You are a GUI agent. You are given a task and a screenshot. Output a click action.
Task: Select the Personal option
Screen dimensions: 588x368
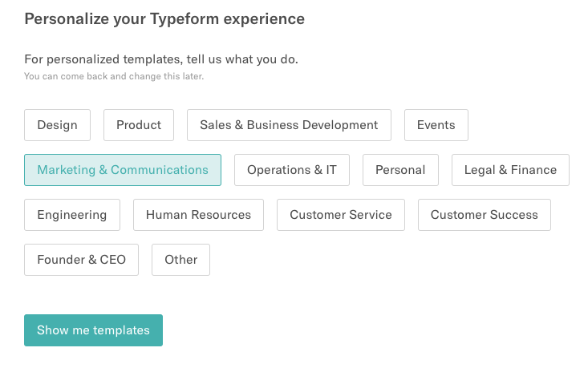coord(400,170)
